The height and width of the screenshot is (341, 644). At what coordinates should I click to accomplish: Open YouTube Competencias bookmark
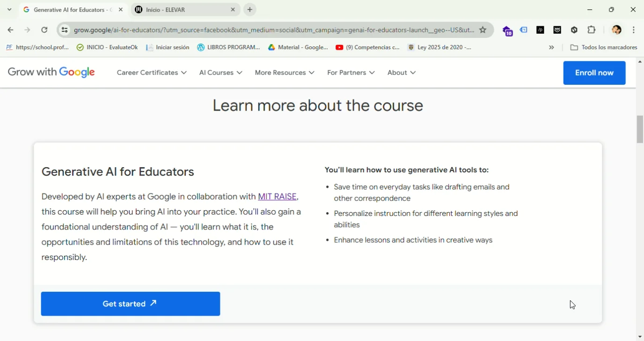368,47
